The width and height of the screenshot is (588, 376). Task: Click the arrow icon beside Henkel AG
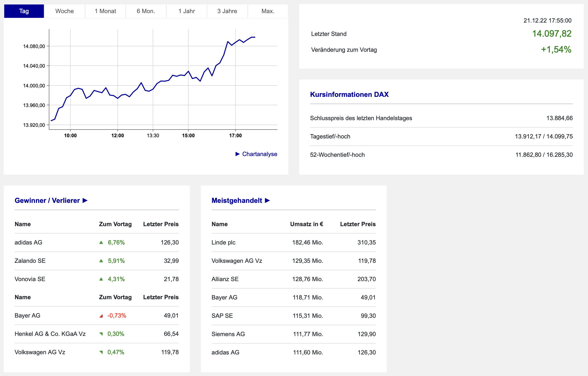(x=101, y=334)
